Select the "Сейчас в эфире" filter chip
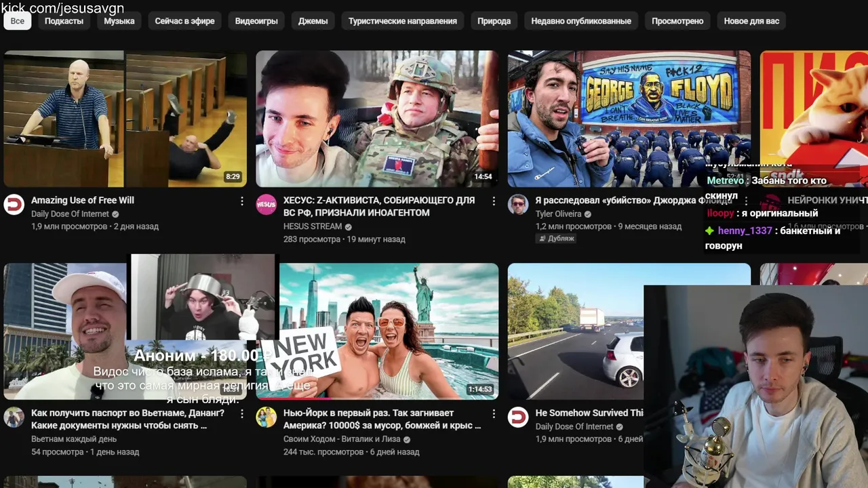The image size is (868, 488). (184, 21)
